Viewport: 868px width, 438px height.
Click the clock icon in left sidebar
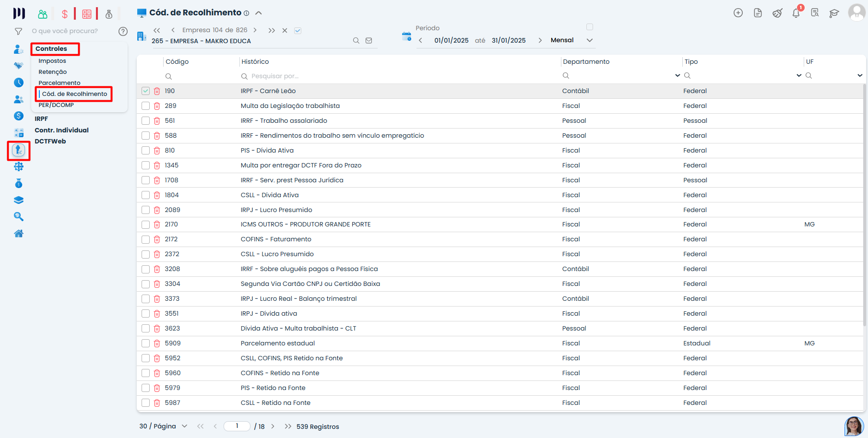coord(19,83)
